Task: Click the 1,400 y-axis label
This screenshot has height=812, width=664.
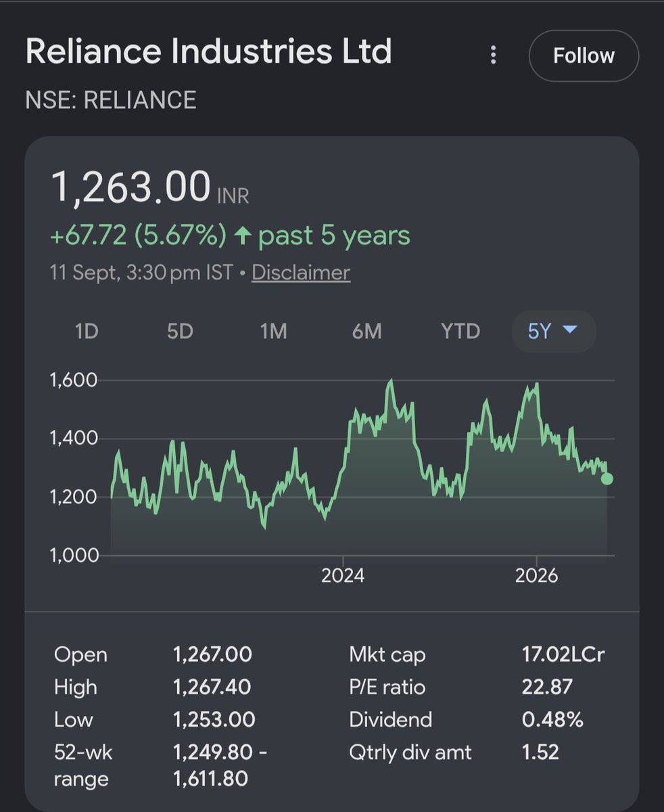Action: point(74,438)
